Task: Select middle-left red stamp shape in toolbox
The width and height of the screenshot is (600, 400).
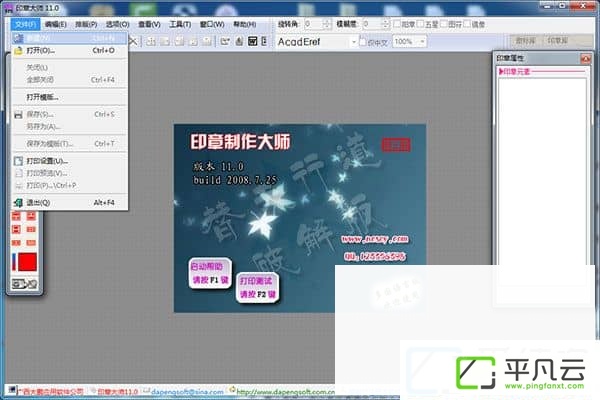Action: 16,229
